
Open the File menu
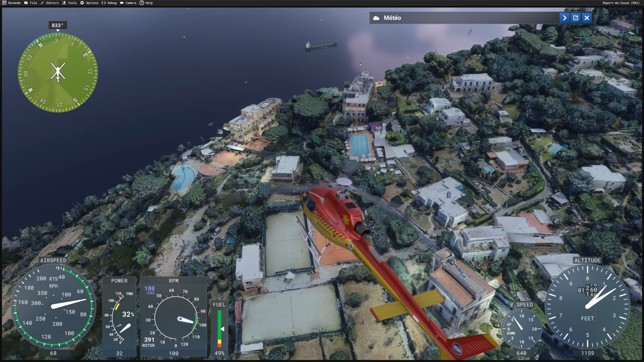click(31, 3)
